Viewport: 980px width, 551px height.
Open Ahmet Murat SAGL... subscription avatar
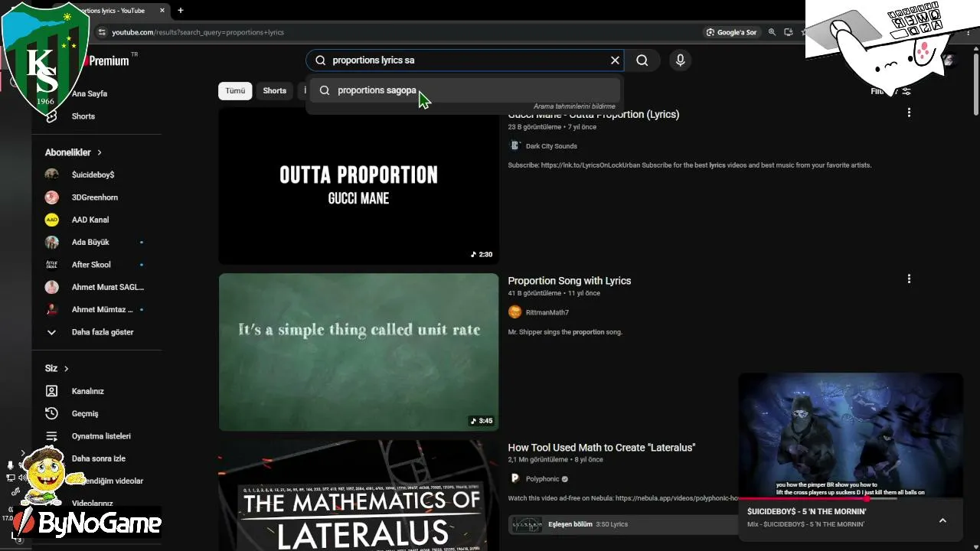tap(51, 287)
